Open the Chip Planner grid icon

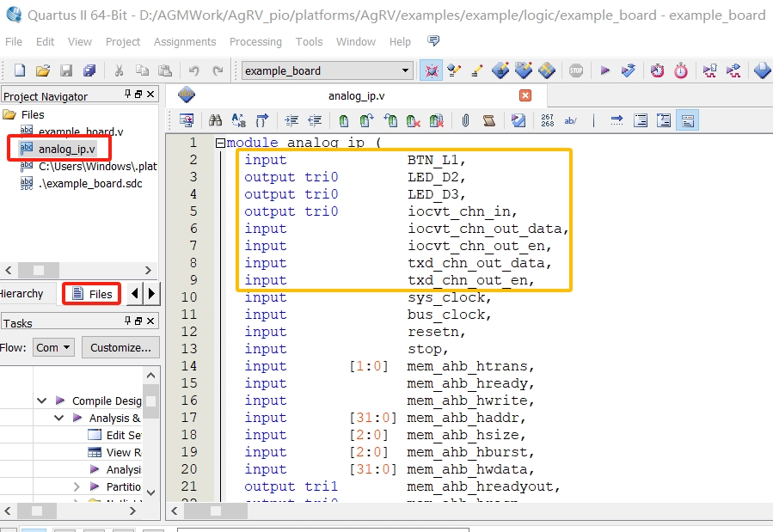pos(547,70)
